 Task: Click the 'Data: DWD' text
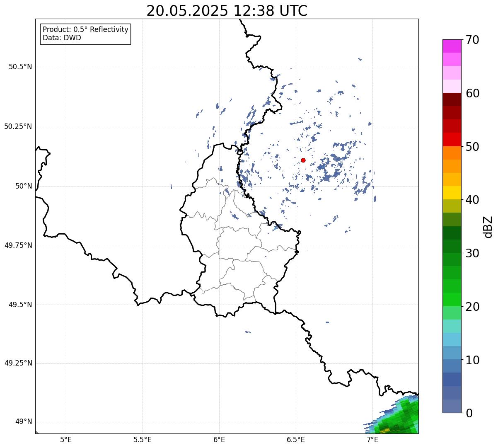(x=62, y=38)
